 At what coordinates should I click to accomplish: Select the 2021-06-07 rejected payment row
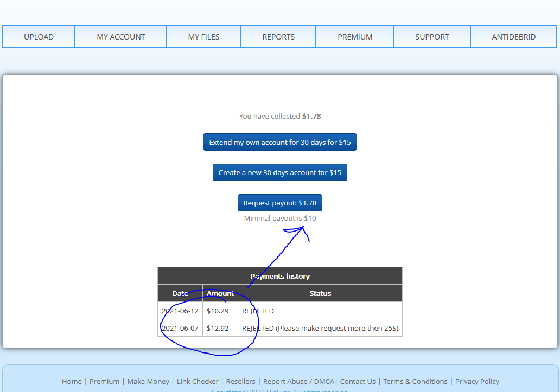tap(279, 328)
